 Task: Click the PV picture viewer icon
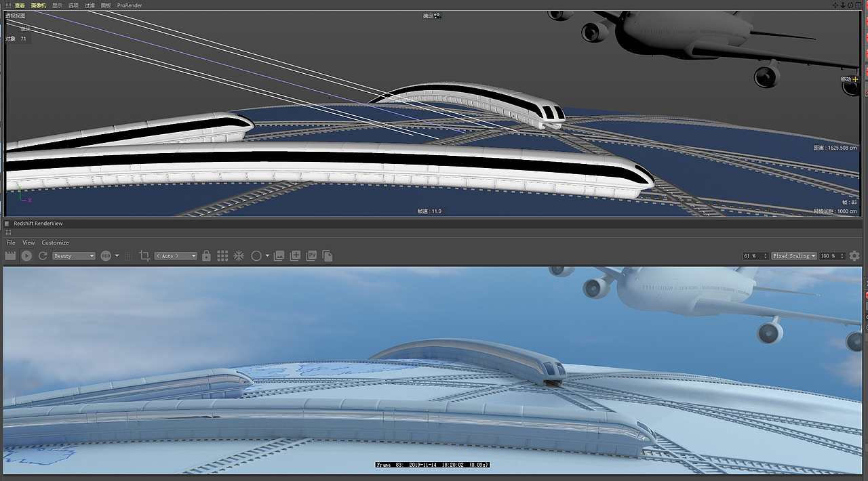pos(311,256)
